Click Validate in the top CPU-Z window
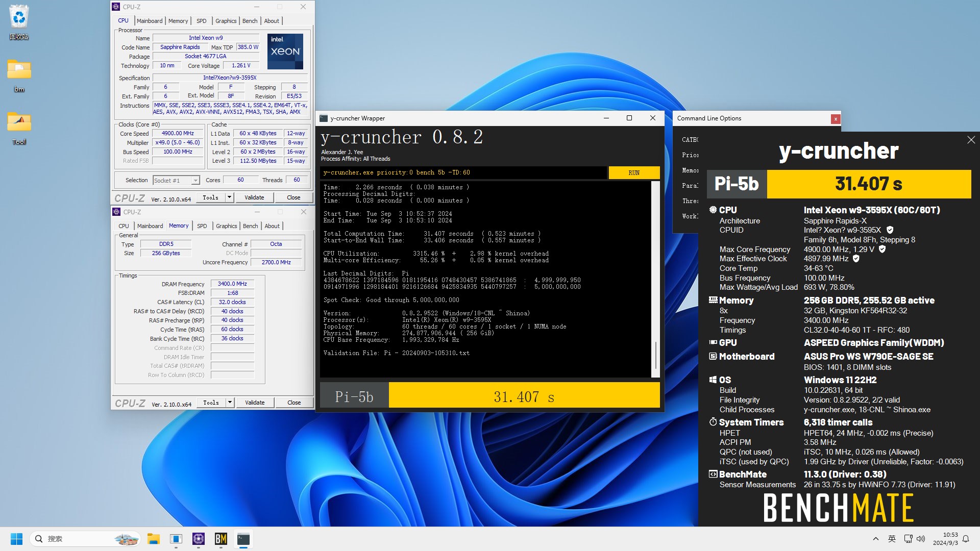The height and width of the screenshot is (551, 980). [254, 197]
